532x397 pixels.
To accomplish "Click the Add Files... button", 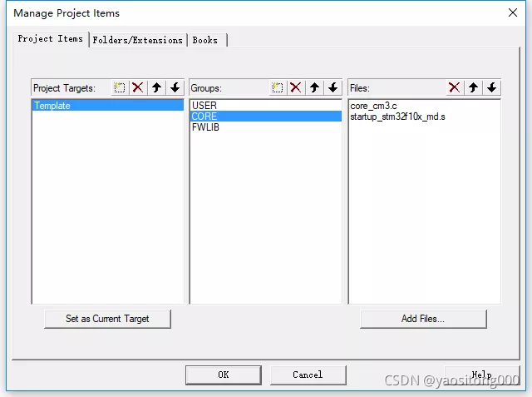I will [x=423, y=319].
